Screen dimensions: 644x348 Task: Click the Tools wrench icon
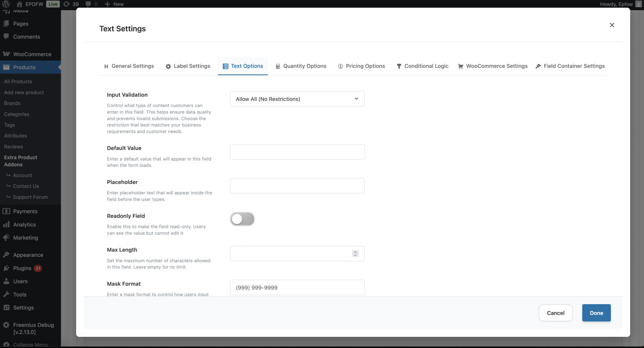6,294
